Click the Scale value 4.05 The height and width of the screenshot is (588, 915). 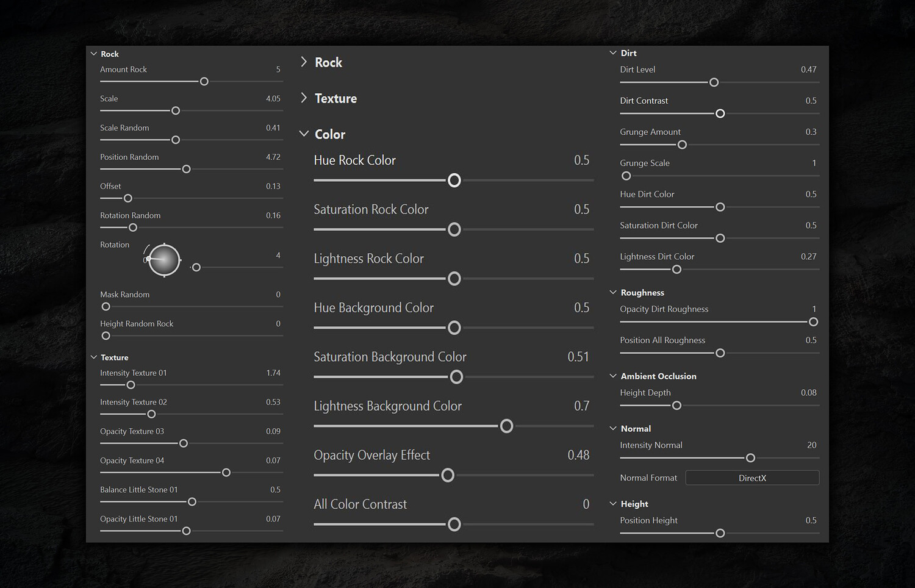(273, 98)
